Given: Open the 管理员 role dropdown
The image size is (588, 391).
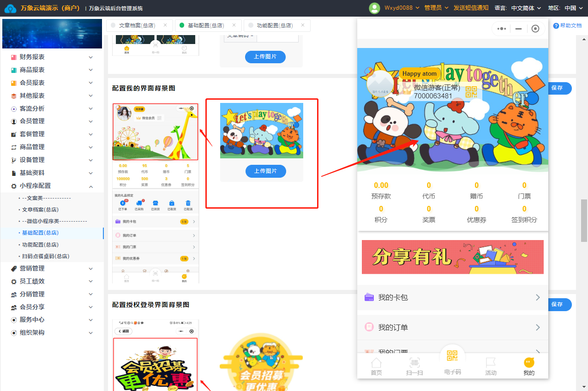Looking at the screenshot, I should pos(436,8).
